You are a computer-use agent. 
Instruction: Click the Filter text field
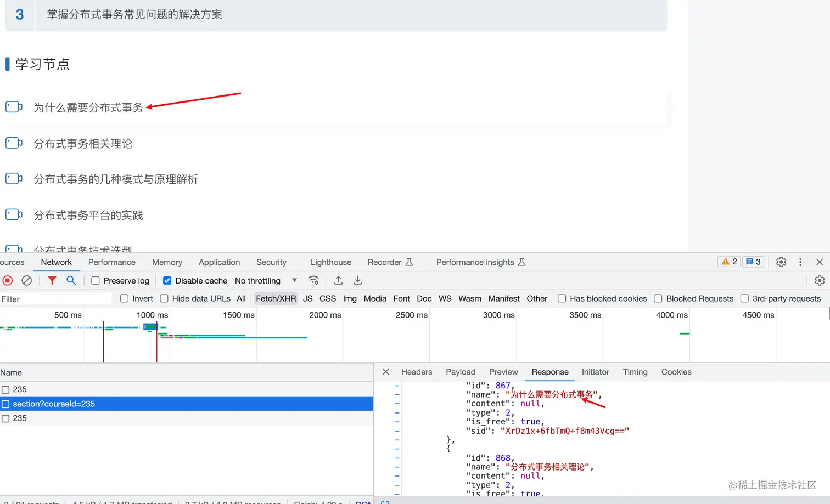55,299
